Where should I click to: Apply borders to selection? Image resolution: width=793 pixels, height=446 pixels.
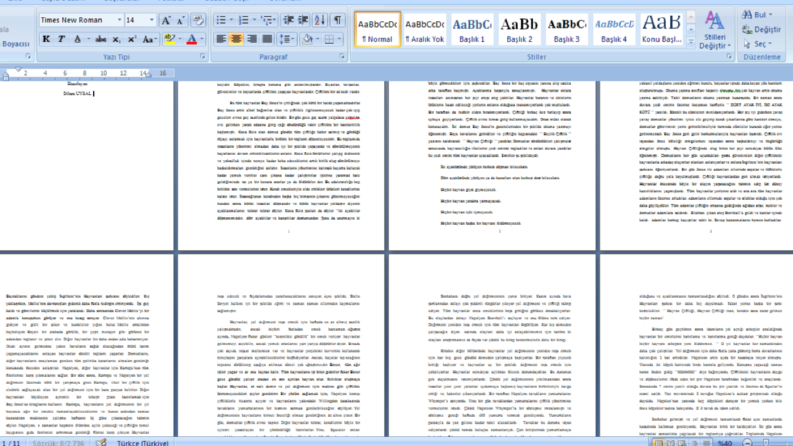pos(329,39)
